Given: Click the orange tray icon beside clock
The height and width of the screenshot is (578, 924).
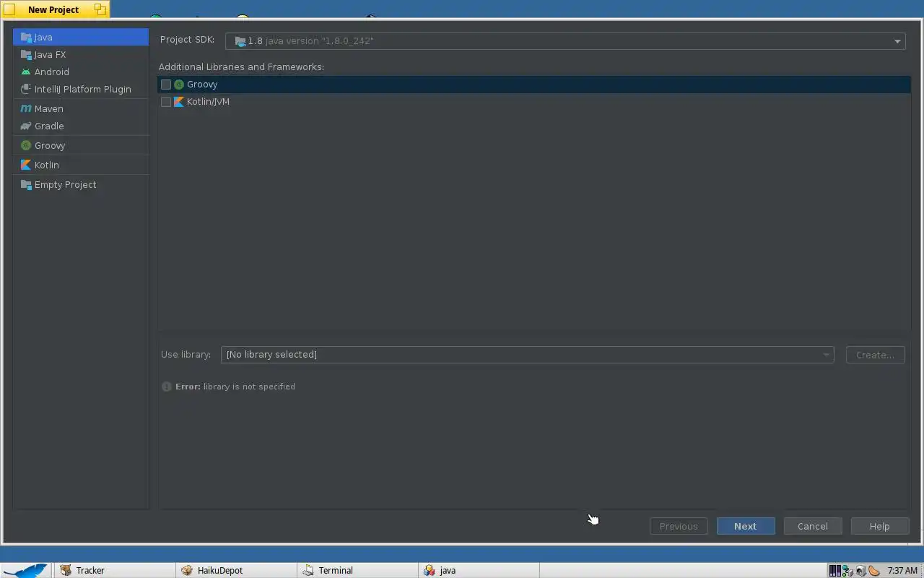Looking at the screenshot, I should tap(874, 571).
